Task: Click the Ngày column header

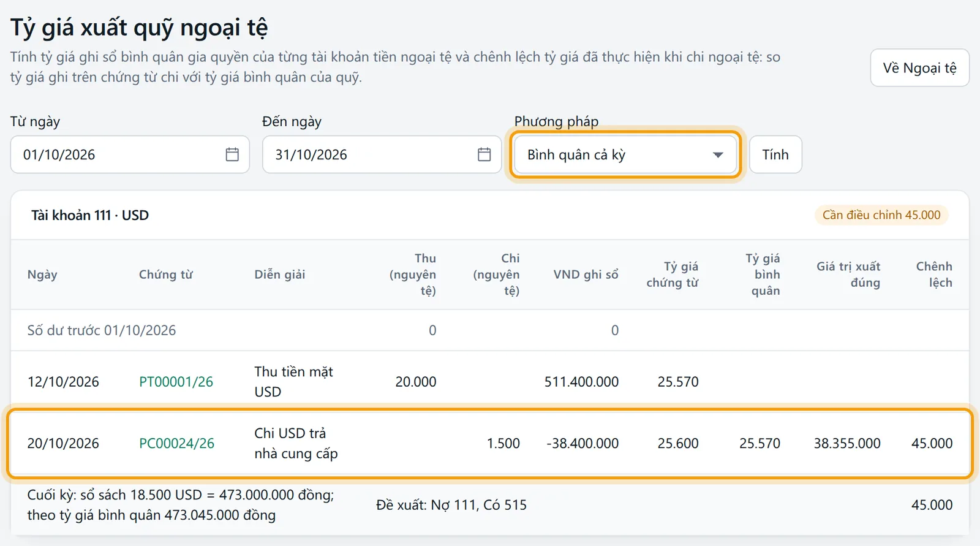Action: tap(42, 275)
